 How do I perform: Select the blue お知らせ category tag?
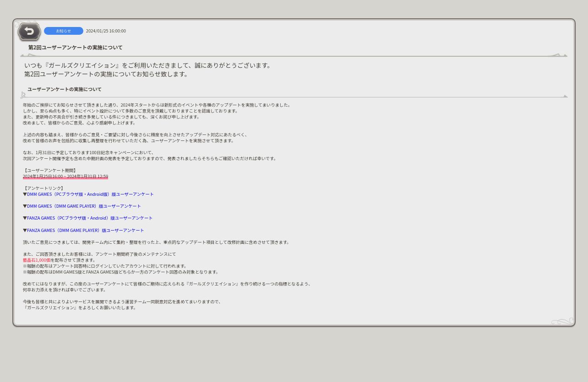[x=64, y=31]
